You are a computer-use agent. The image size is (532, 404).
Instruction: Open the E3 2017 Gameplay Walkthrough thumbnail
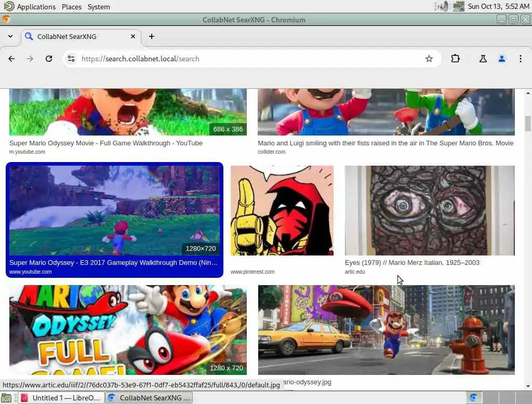tap(114, 210)
